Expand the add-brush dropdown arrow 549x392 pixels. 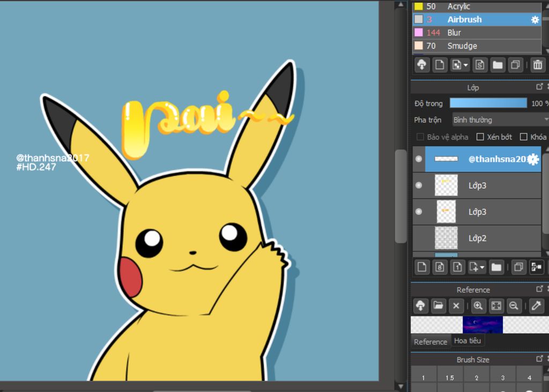[466, 65]
